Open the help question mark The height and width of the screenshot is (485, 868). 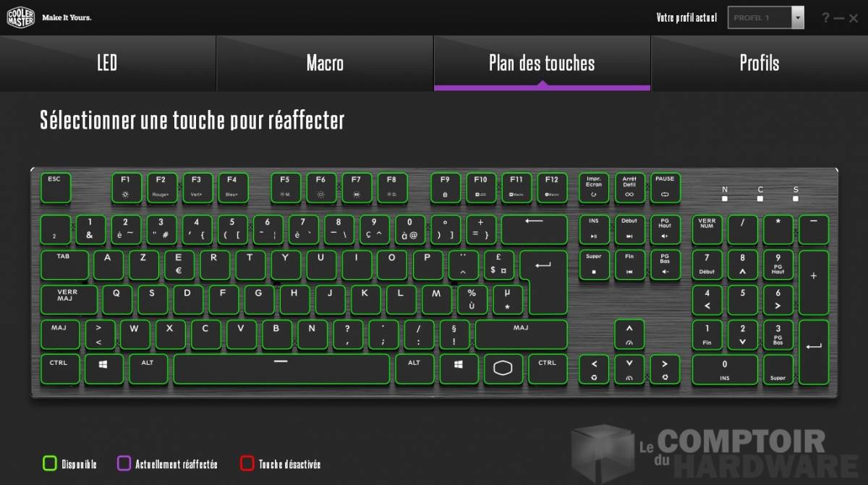click(826, 18)
